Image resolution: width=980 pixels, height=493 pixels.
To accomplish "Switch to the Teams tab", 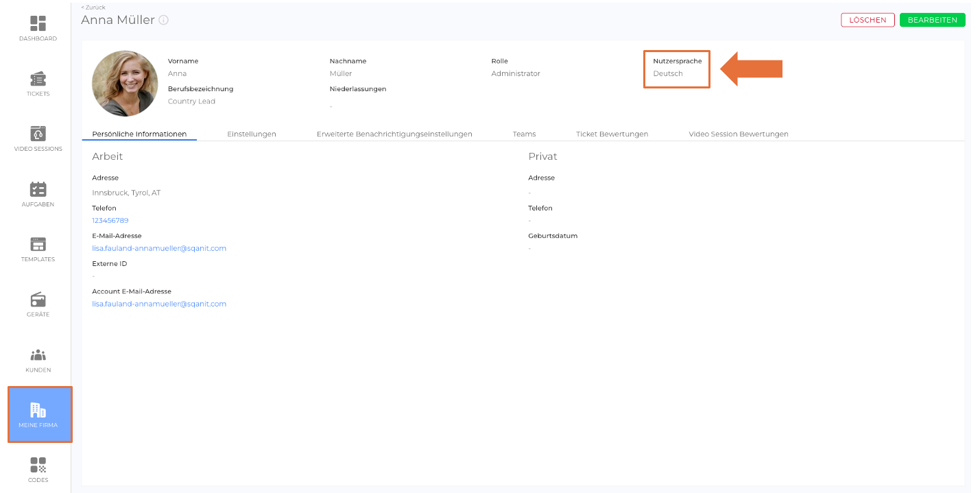I will 524,134.
